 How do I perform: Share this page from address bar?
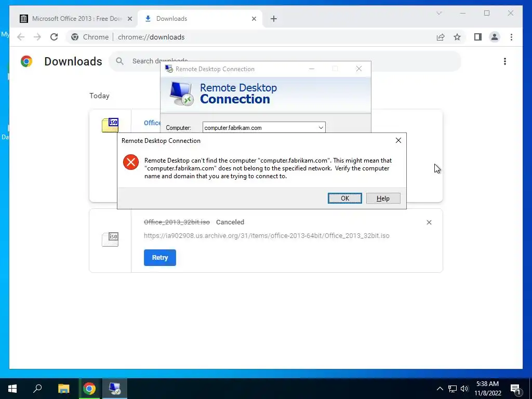(441, 37)
